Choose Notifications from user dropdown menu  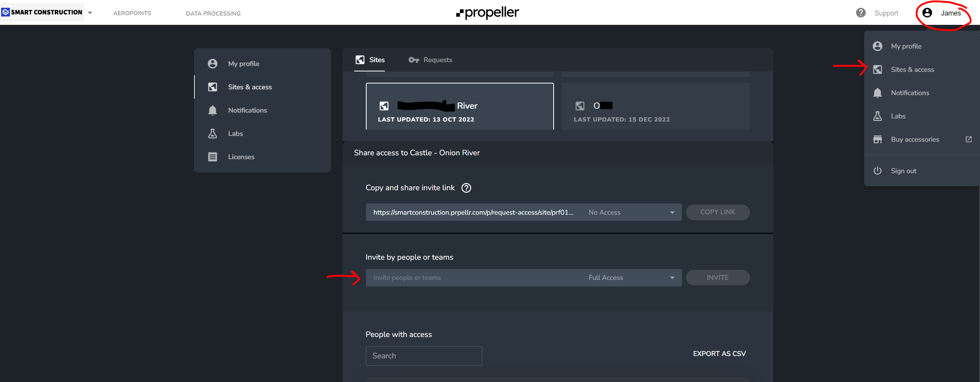tap(922, 93)
